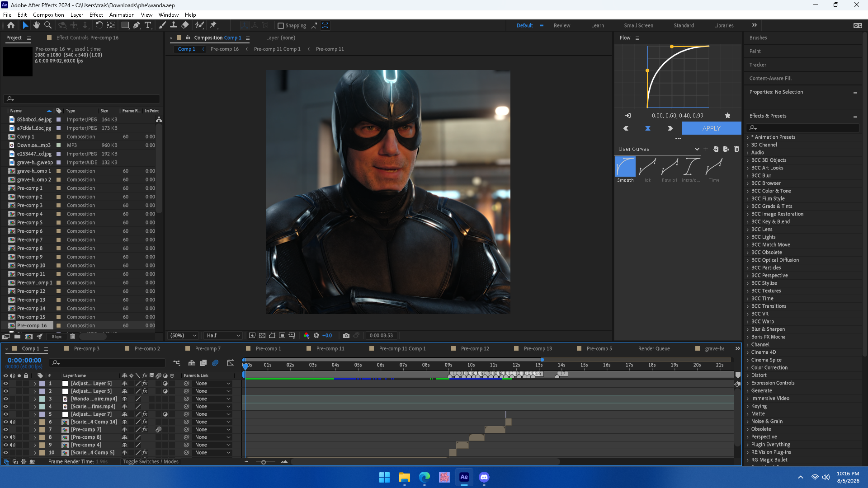
Task: Open the Graph Editor in timeline
Action: [x=231, y=363]
